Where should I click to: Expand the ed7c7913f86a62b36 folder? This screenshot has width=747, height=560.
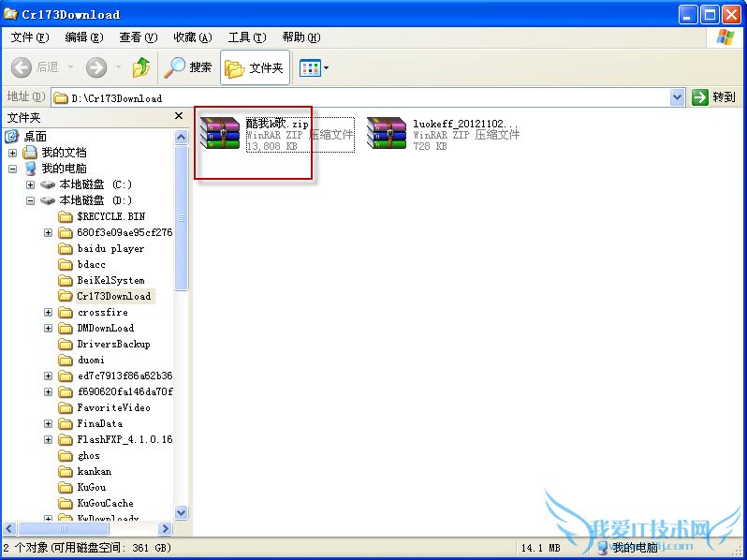(x=48, y=376)
